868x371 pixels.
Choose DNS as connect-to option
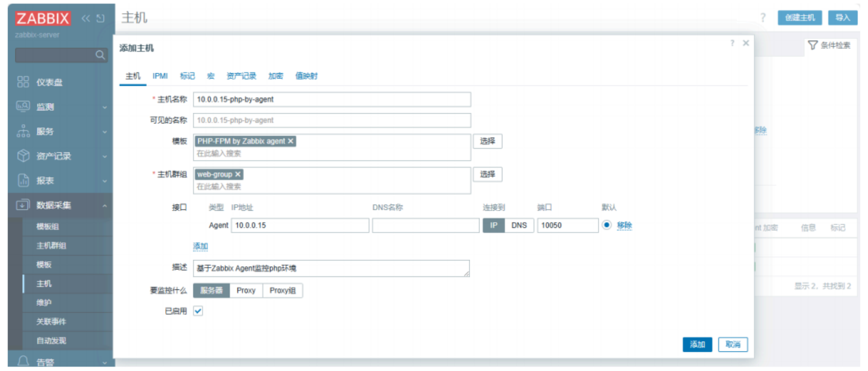pos(519,226)
